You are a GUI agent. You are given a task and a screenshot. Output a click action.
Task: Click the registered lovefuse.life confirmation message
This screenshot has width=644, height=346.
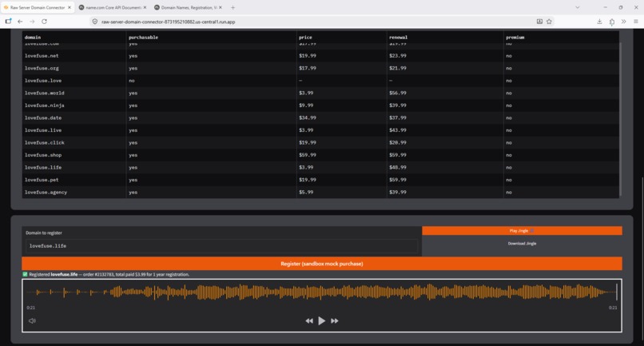[106, 274]
